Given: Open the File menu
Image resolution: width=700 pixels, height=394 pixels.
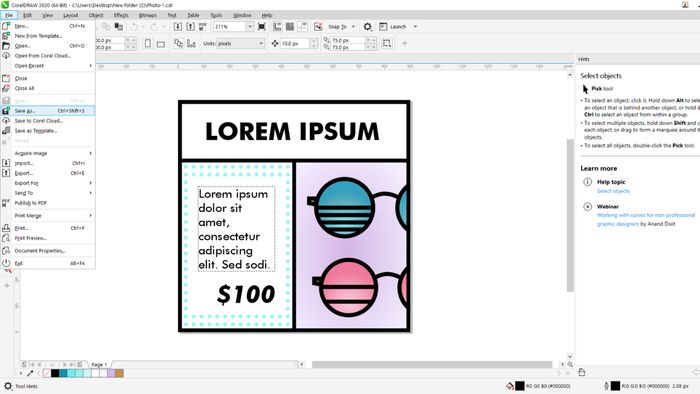Looking at the screenshot, I should [x=9, y=15].
